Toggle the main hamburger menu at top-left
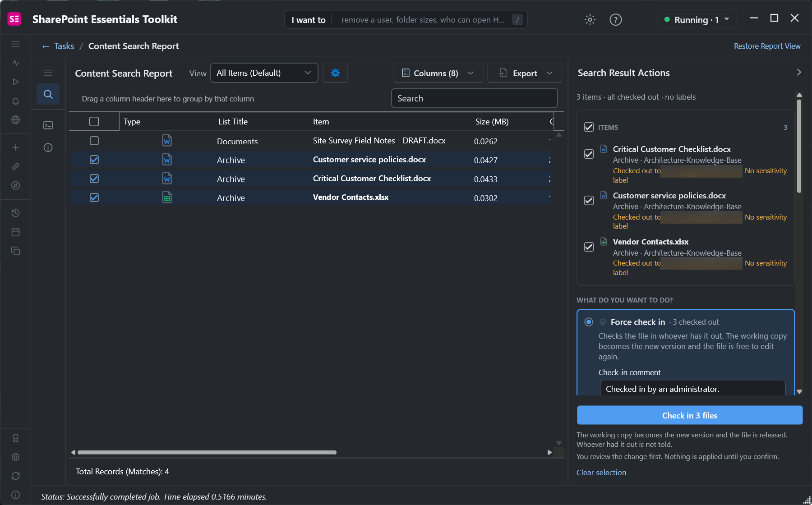The image size is (812, 505). point(16,44)
